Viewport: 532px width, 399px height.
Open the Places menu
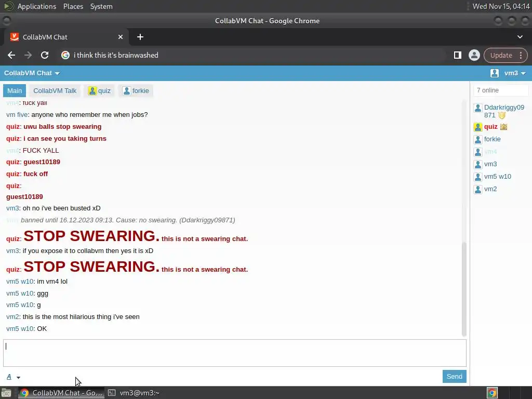[x=73, y=6]
